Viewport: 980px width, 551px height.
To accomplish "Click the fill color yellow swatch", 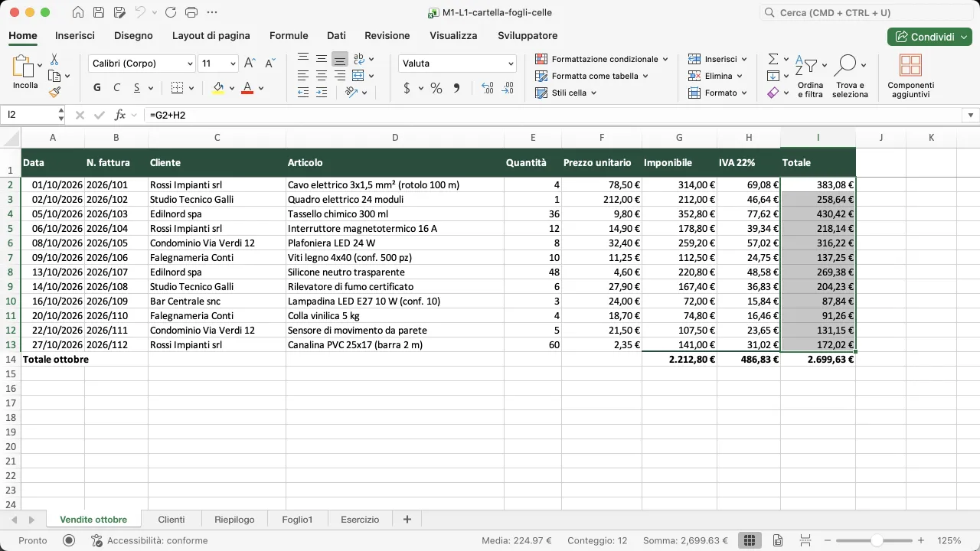I will [x=218, y=88].
